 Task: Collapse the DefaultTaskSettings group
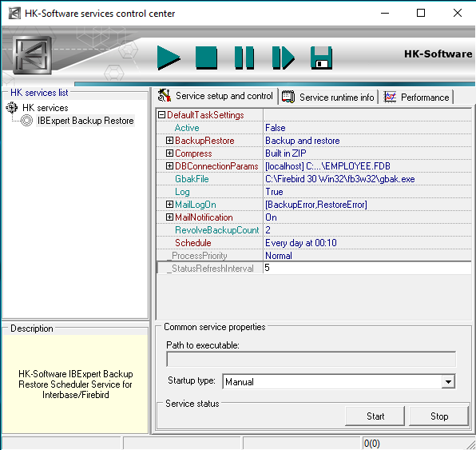[162, 115]
